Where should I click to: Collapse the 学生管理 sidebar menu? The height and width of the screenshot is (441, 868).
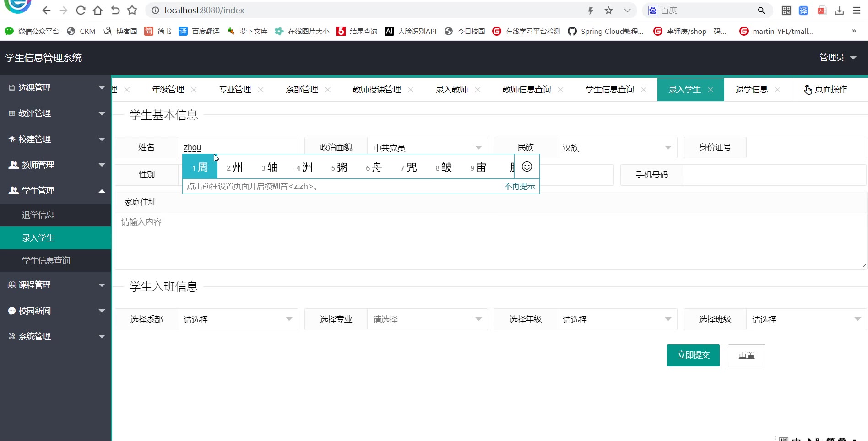(55, 190)
